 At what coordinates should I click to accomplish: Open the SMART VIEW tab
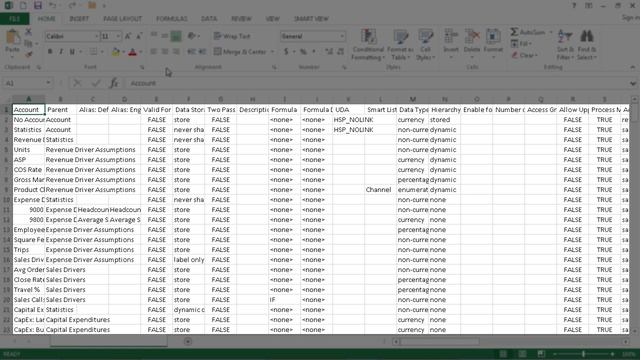pyautogui.click(x=311, y=19)
